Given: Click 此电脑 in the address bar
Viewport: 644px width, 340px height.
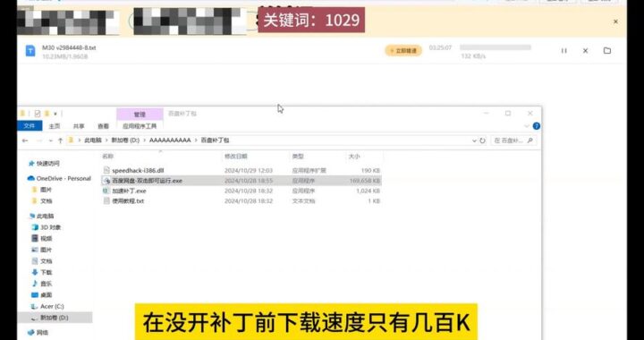Looking at the screenshot, I should coord(93,140).
